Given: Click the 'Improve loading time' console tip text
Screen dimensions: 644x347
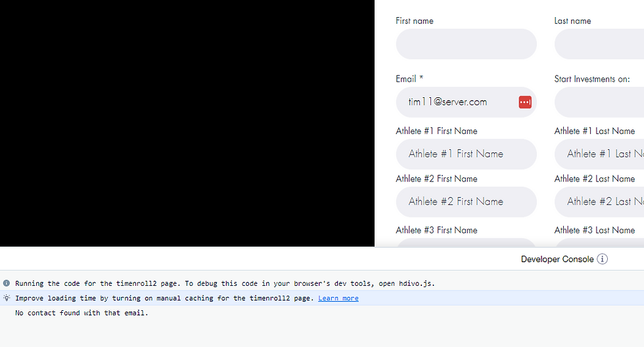Looking at the screenshot, I should click(164, 298).
